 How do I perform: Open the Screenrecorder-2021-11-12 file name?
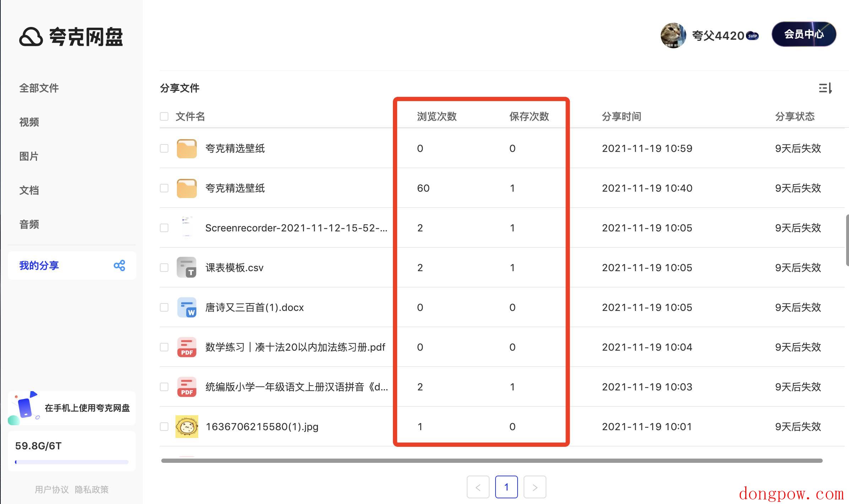click(x=296, y=228)
